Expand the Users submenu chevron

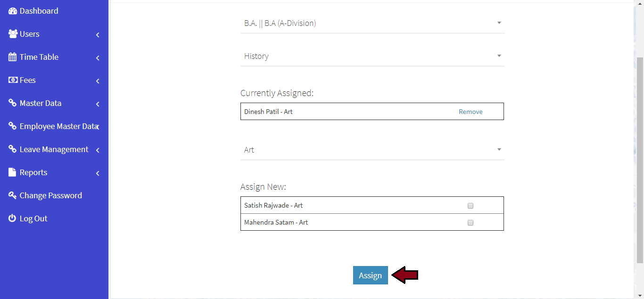point(98,35)
